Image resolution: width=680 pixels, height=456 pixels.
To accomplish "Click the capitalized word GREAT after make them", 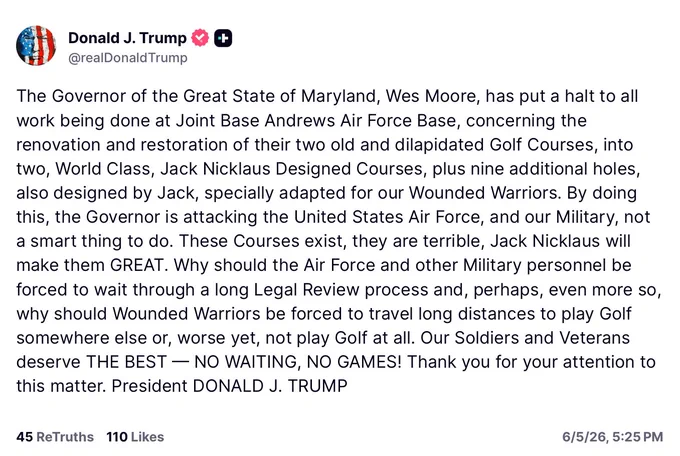I will 137,265.
